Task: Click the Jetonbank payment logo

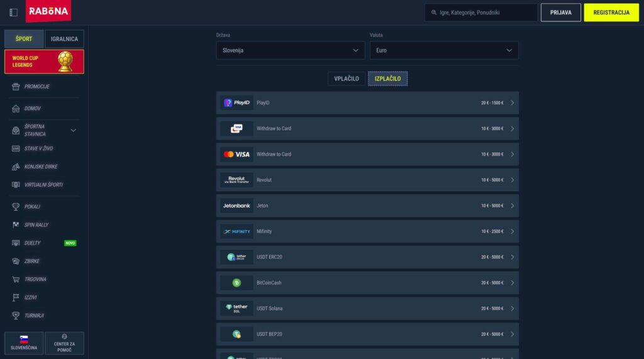Action: pyautogui.click(x=236, y=206)
